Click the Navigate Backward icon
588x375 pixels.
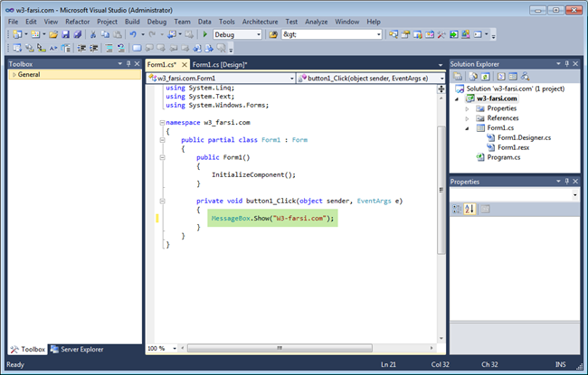[172, 34]
